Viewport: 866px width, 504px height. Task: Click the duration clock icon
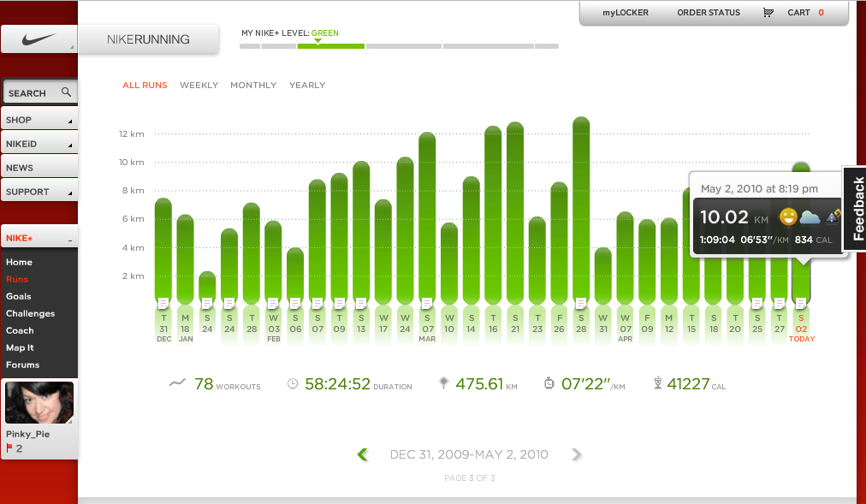click(293, 383)
